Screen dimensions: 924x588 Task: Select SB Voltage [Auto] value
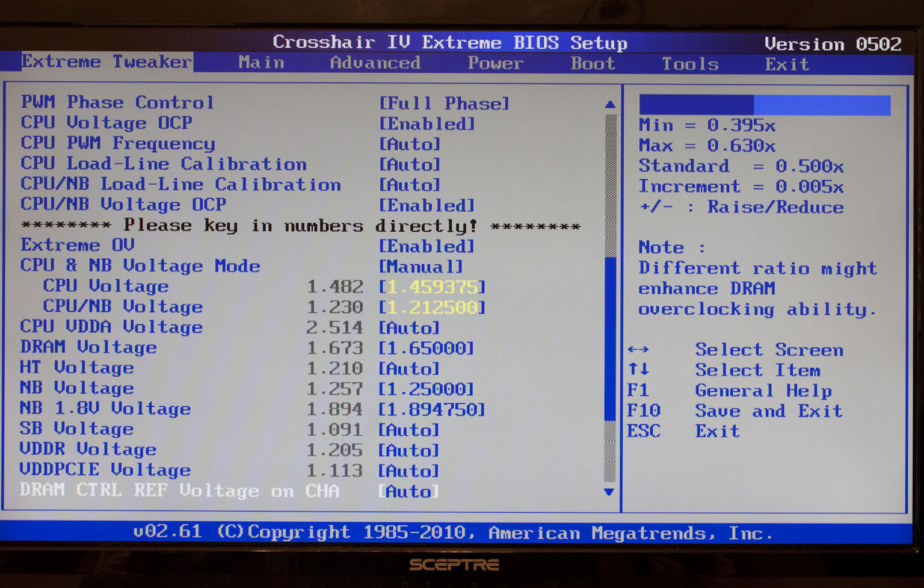[x=410, y=430]
